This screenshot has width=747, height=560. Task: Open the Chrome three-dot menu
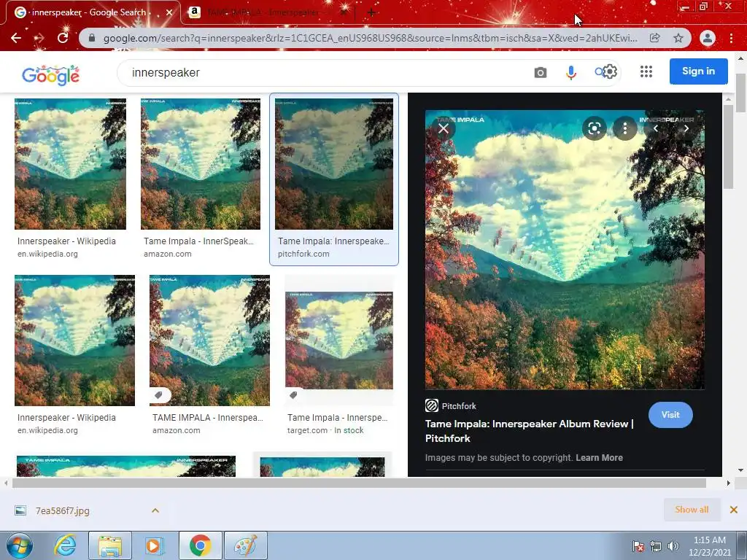731,38
